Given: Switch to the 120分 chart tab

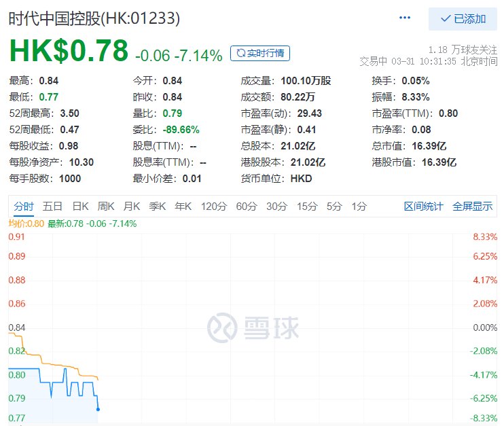Looking at the screenshot, I should tap(214, 206).
